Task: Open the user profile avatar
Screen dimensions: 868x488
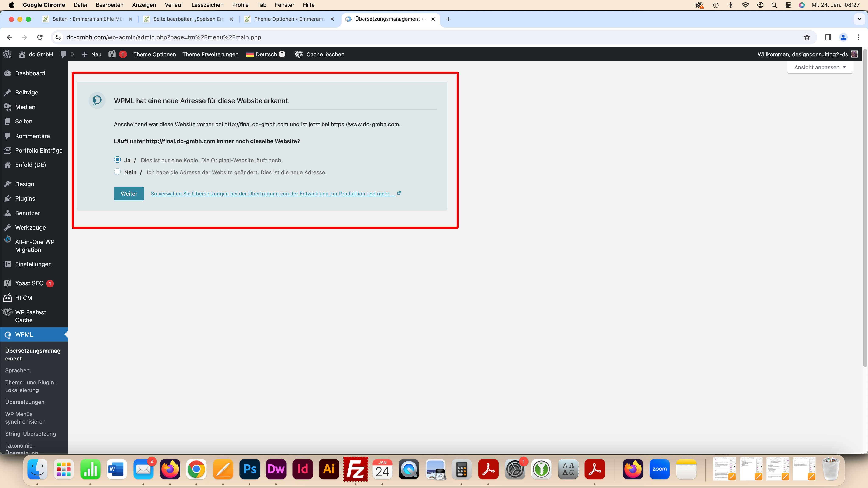Action: (x=854, y=54)
